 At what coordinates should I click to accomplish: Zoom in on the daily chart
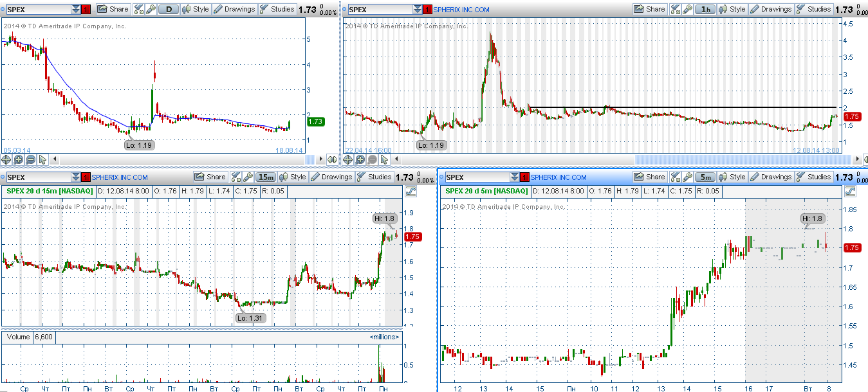(18, 159)
